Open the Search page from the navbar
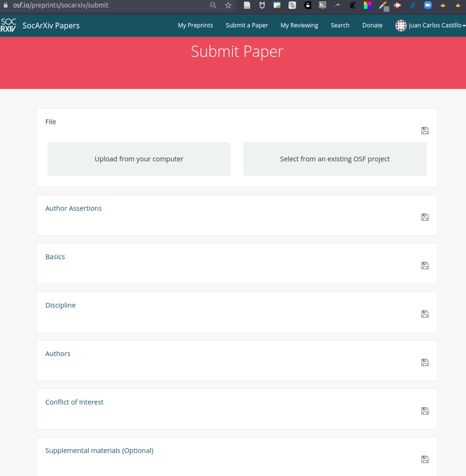This screenshot has height=476, width=466. [x=340, y=25]
